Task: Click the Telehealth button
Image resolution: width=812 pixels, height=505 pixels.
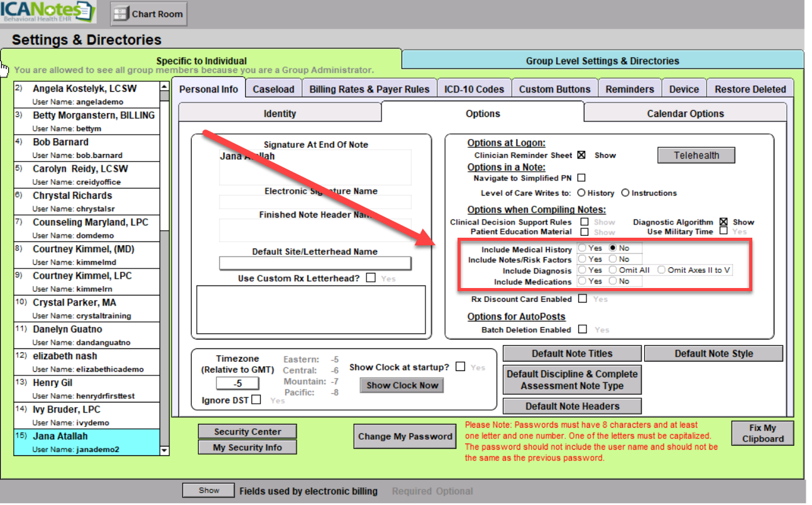Action: click(696, 155)
